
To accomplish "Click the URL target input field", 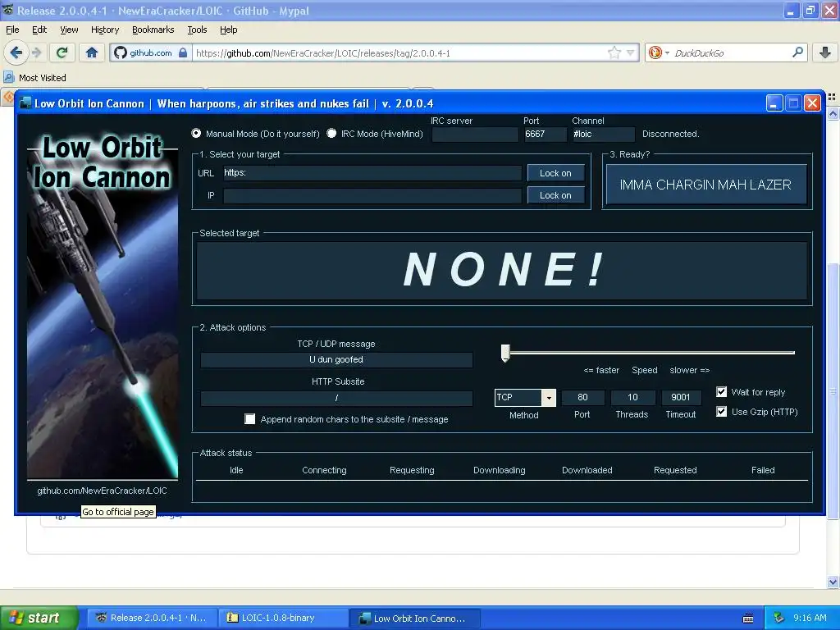I will (x=372, y=173).
